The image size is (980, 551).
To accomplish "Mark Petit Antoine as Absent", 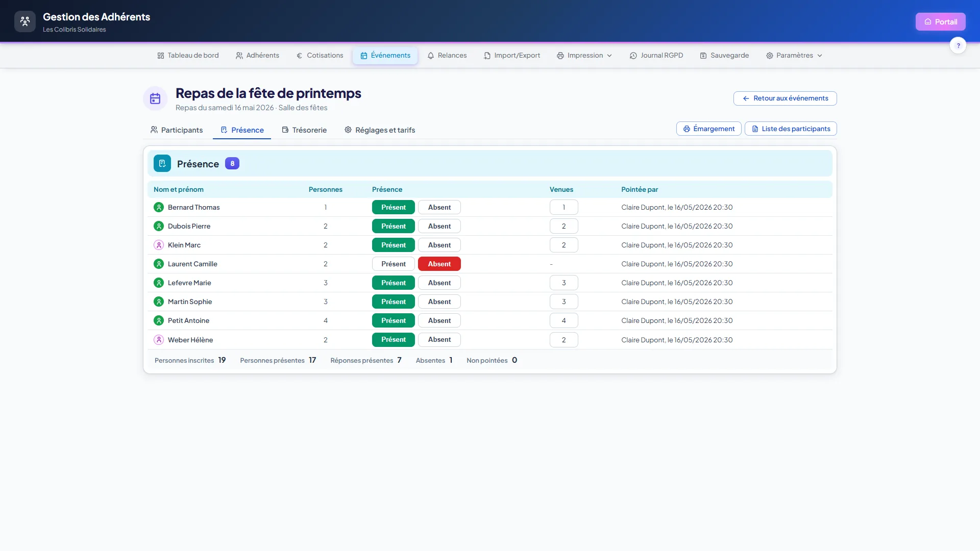I will (439, 320).
